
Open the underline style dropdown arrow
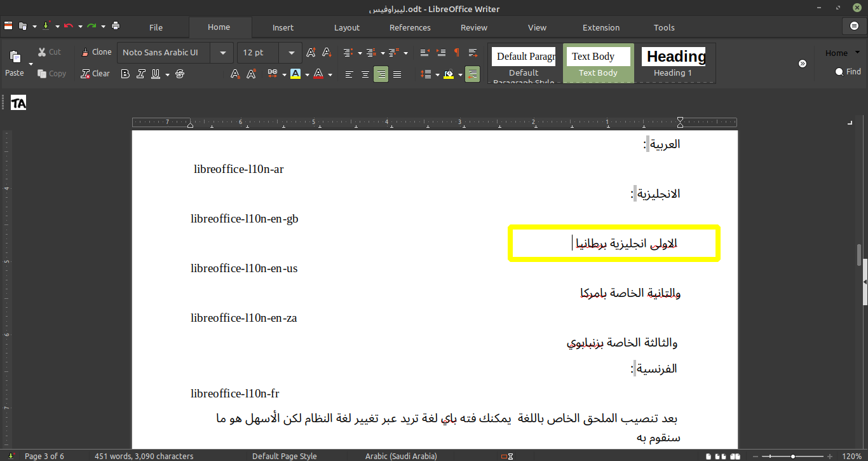point(167,74)
